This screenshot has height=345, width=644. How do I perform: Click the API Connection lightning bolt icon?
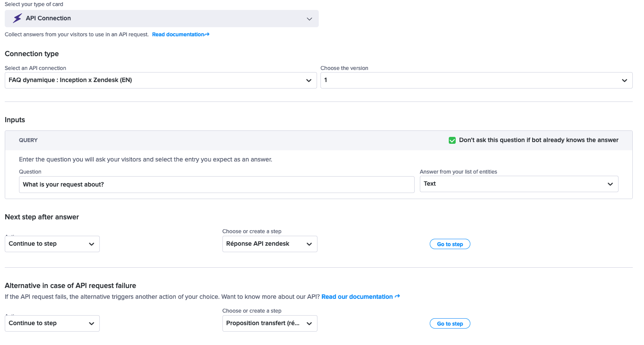tap(17, 19)
